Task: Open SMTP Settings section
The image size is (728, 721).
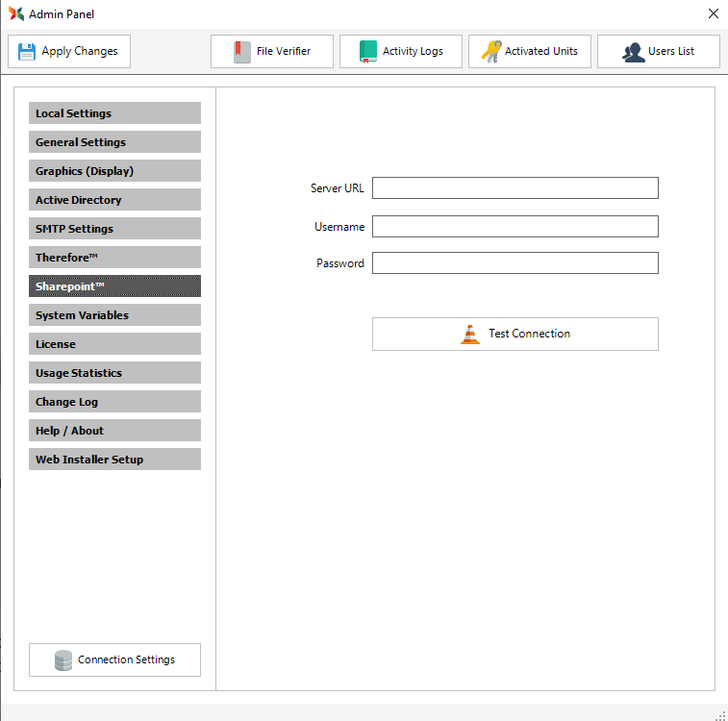Action: [x=114, y=229]
